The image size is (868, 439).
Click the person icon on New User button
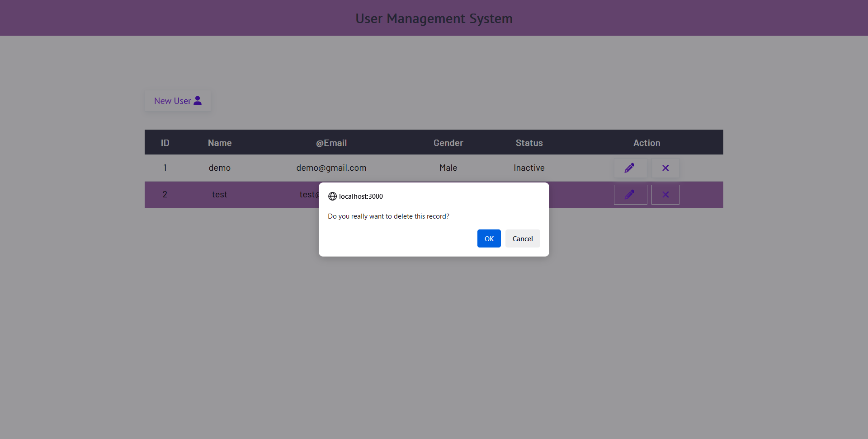click(198, 100)
